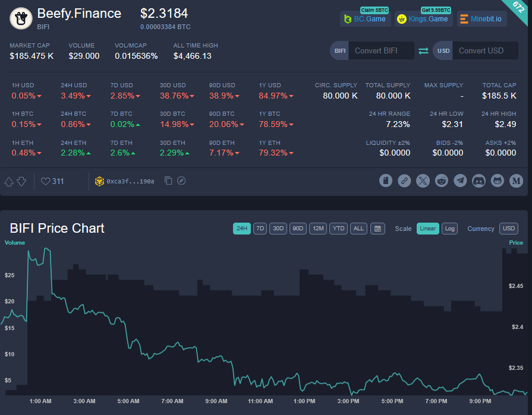Upvote Beefy.Finance with the up arrow
Screen dimensions: 532x415
pos(9,181)
